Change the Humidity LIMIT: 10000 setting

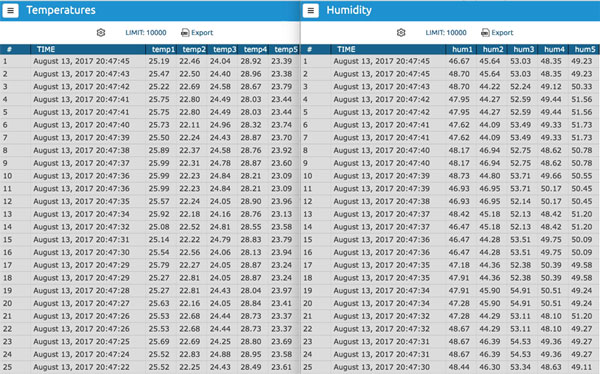click(x=446, y=33)
